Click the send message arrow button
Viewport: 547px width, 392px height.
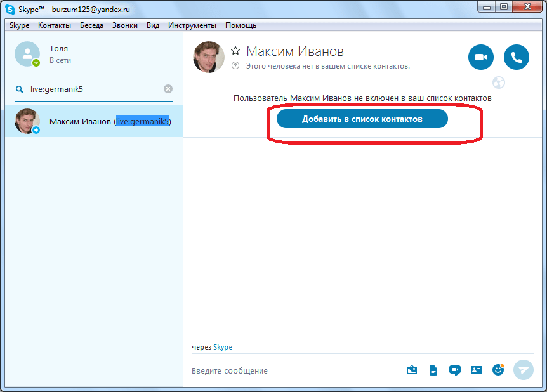[524, 370]
